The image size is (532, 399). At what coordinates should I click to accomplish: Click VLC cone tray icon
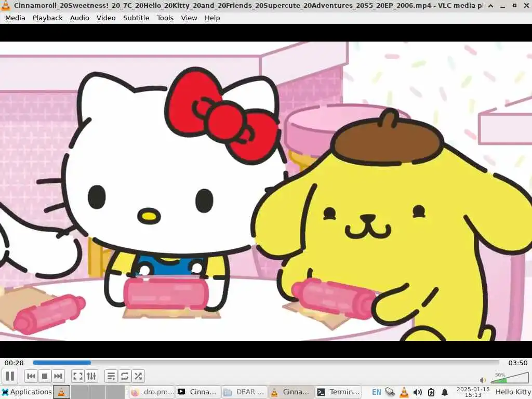(x=404, y=392)
